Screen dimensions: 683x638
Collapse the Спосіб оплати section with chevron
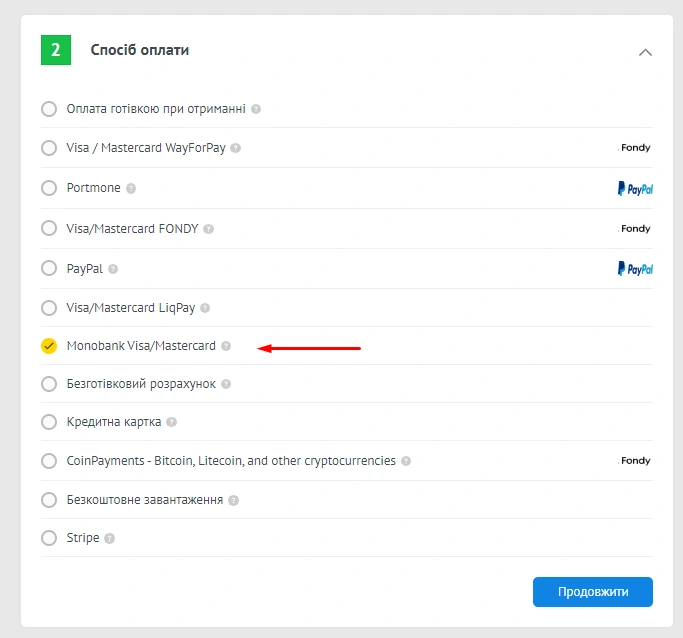[x=645, y=51]
